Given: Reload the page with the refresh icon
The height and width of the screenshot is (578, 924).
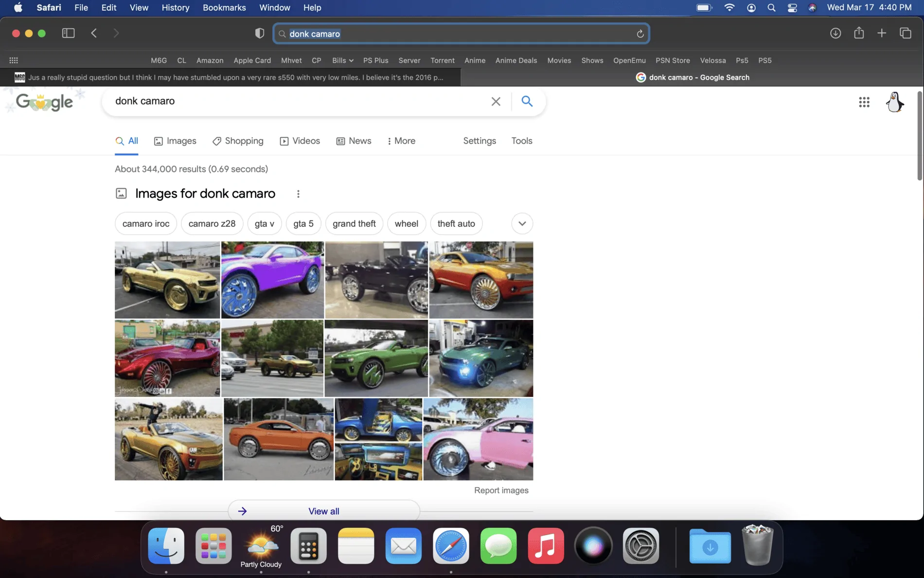Looking at the screenshot, I should point(640,34).
